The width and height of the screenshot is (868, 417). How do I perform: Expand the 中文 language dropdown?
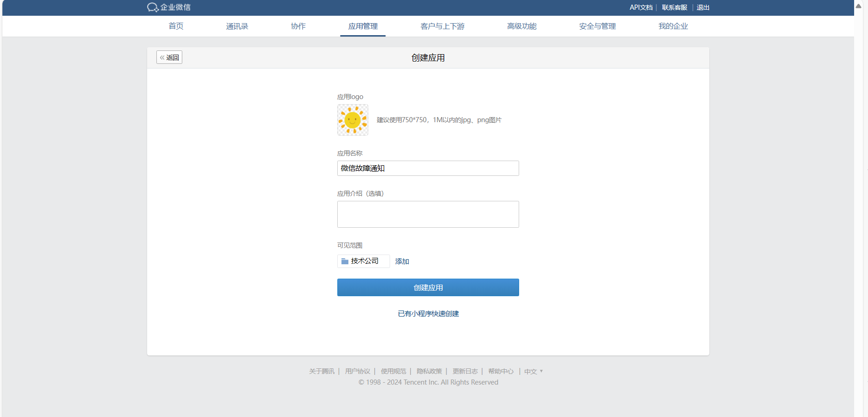tap(533, 371)
